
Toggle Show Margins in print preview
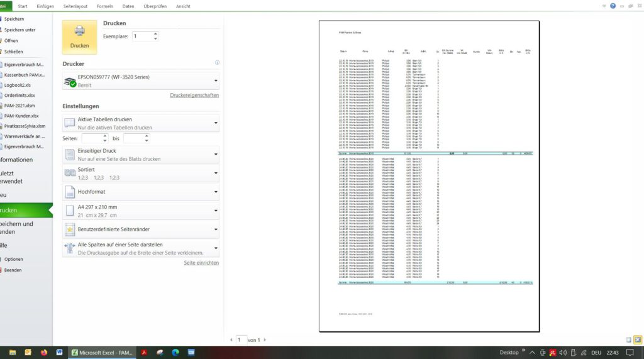click(x=628, y=340)
